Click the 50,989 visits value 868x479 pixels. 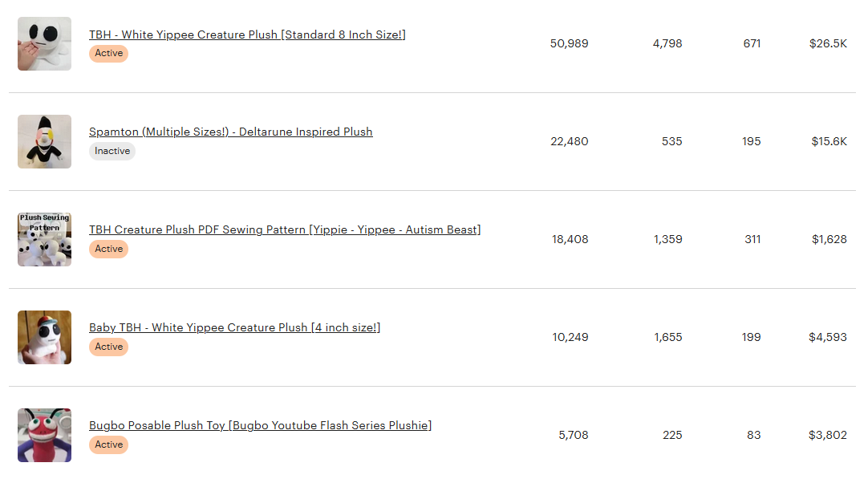click(x=569, y=44)
